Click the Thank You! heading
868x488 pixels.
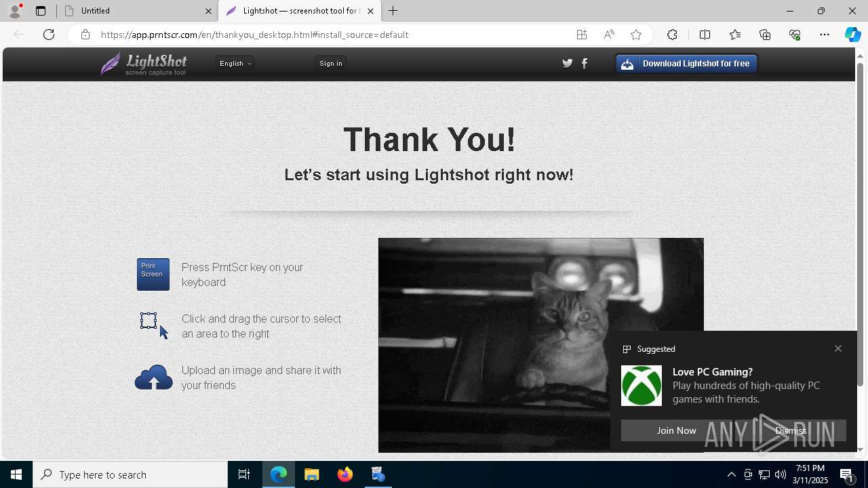click(x=429, y=140)
